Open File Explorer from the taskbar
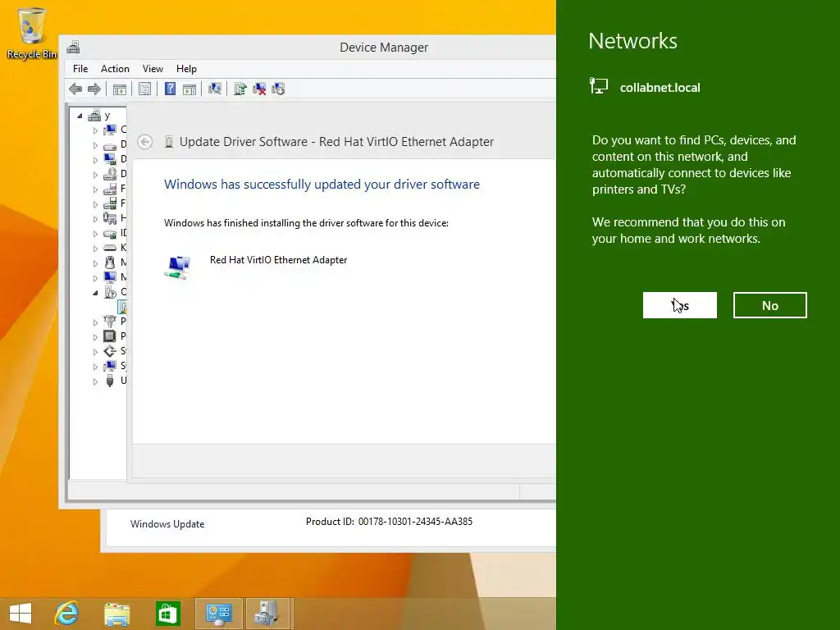Screen dimensions: 840x630 116,614
